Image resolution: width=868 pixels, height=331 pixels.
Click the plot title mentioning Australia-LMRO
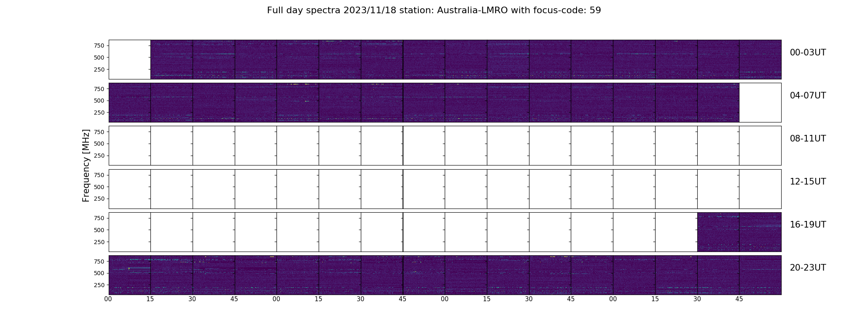click(434, 10)
